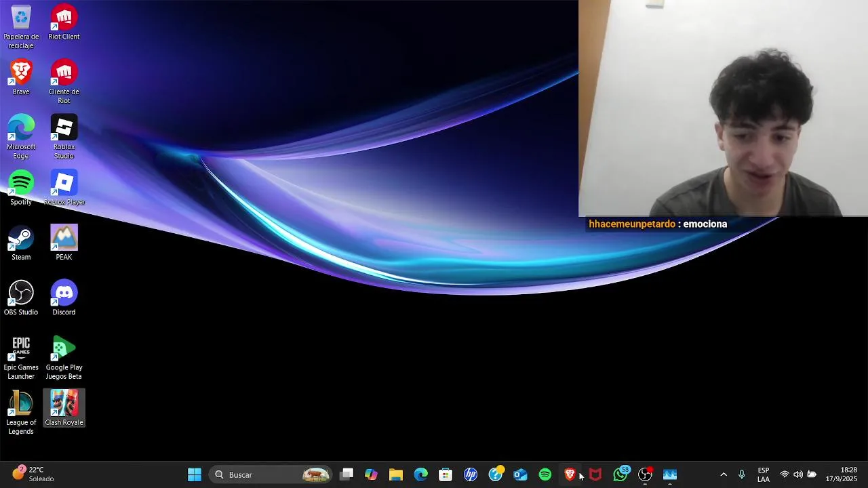The height and width of the screenshot is (488, 868).
Task: Open McAfee from the taskbar
Action: pos(595,474)
